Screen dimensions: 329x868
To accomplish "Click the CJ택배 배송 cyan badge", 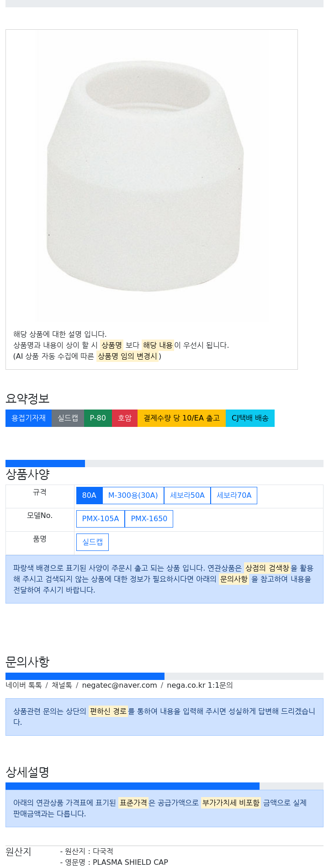I will tap(250, 418).
